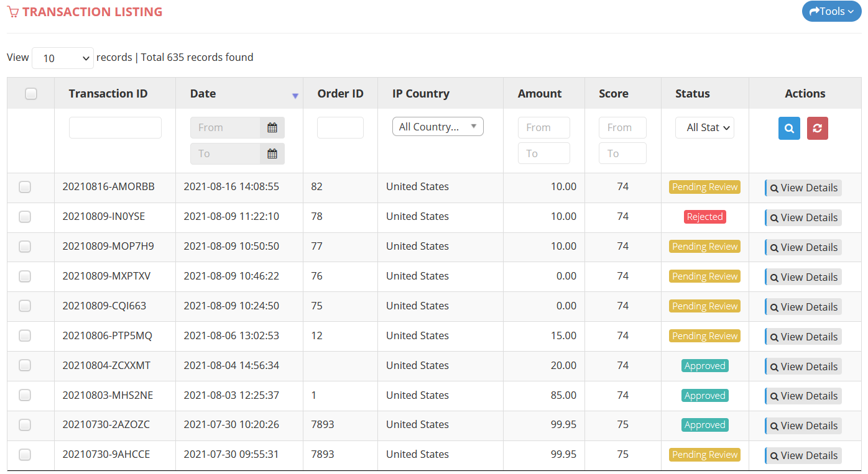Click the Score To filter field
Image resolution: width=868 pixels, height=474 pixels.
(622, 153)
